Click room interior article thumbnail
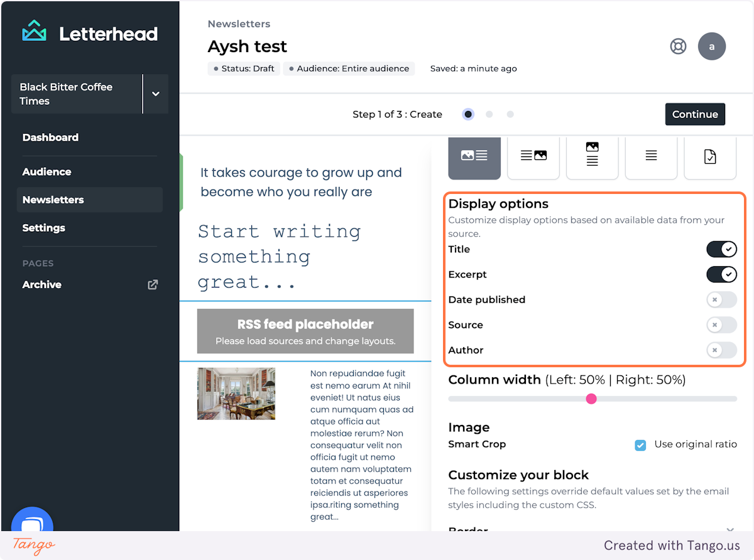 point(236,394)
